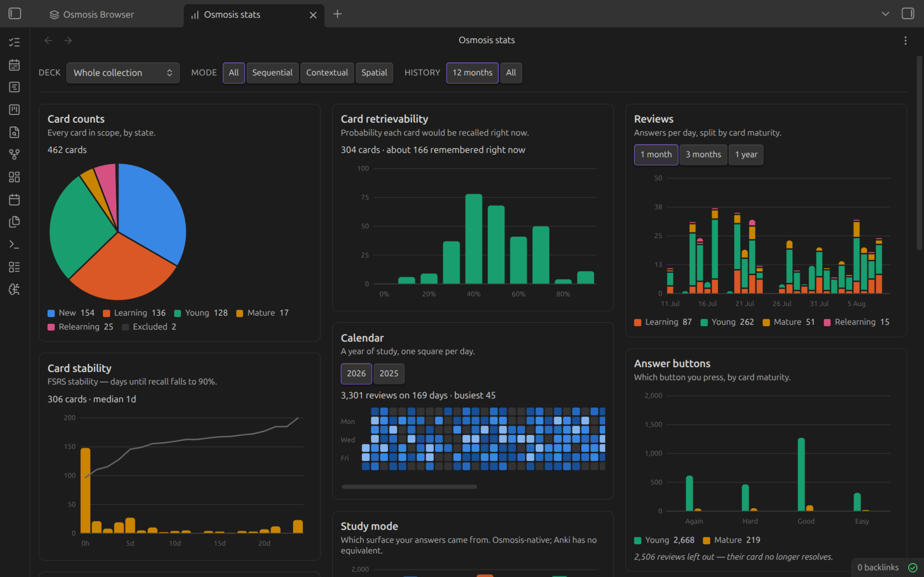Screen dimensions: 924x577
Task: Expand the tab list chevron dropdown
Action: (885, 14)
